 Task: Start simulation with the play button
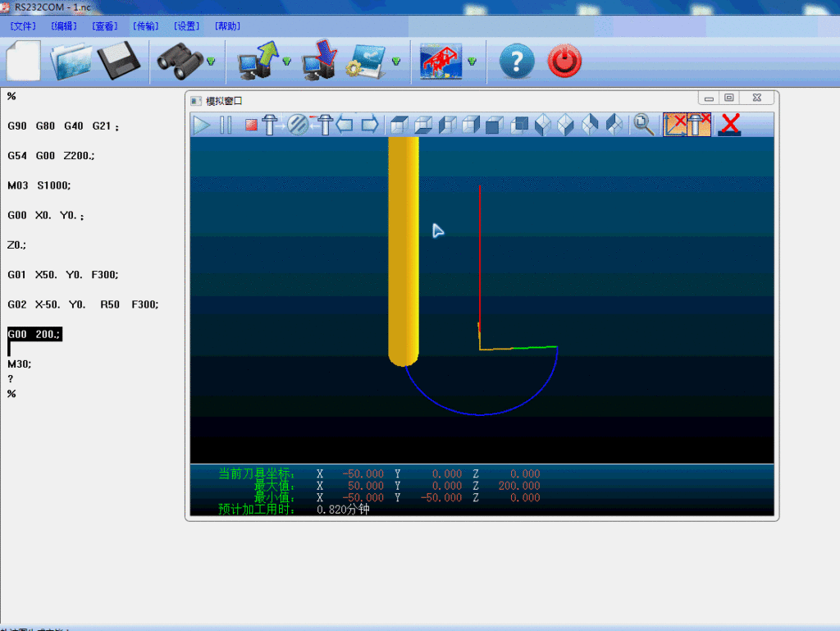point(202,125)
